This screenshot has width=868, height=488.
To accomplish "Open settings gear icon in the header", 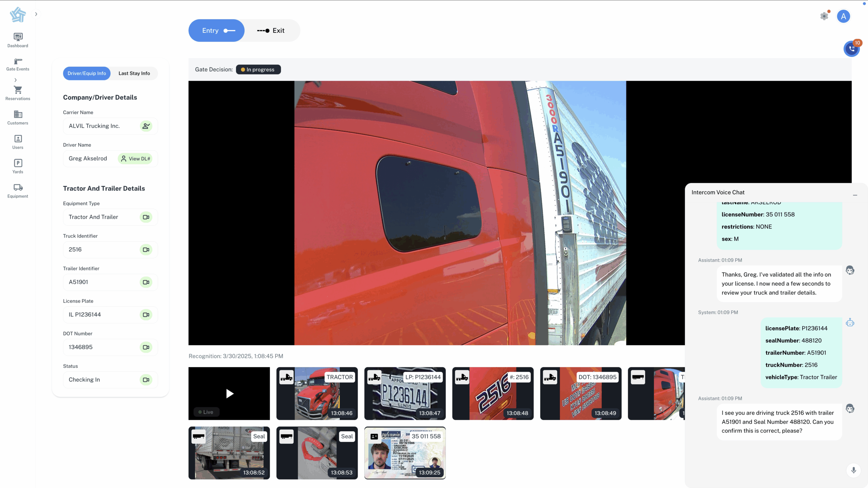I will [824, 16].
